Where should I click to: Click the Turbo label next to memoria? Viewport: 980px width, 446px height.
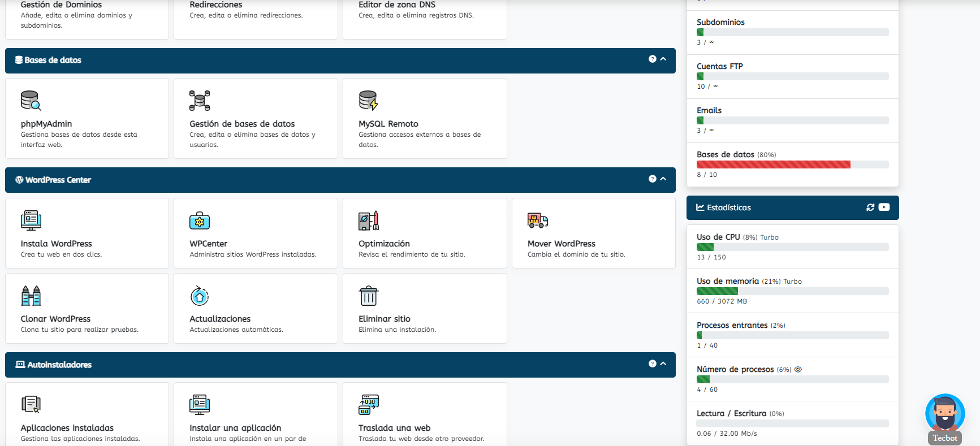coord(792,282)
